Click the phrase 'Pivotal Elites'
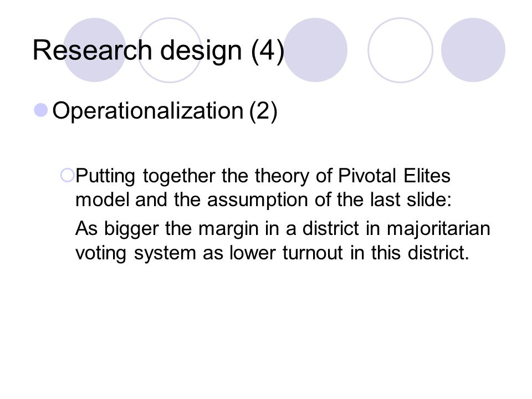The height and width of the screenshot is (399, 532). (x=394, y=176)
